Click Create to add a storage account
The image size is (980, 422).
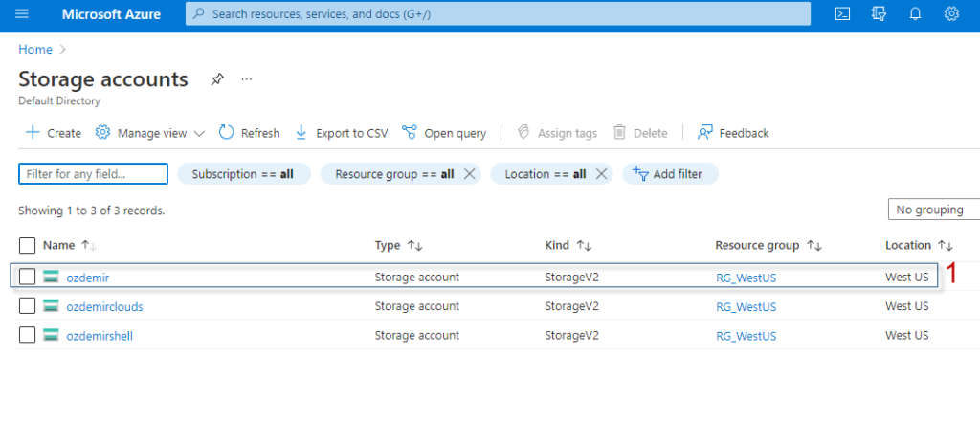coord(54,133)
